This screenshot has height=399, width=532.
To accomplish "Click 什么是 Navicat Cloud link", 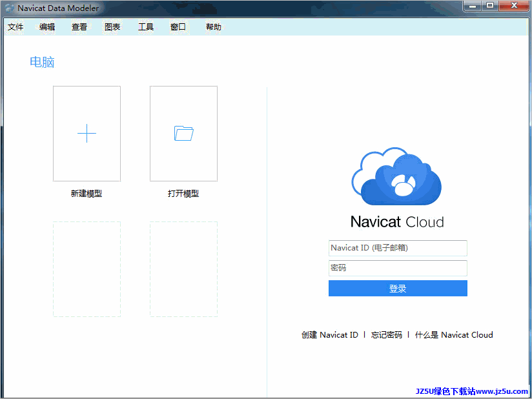I will tap(454, 335).
